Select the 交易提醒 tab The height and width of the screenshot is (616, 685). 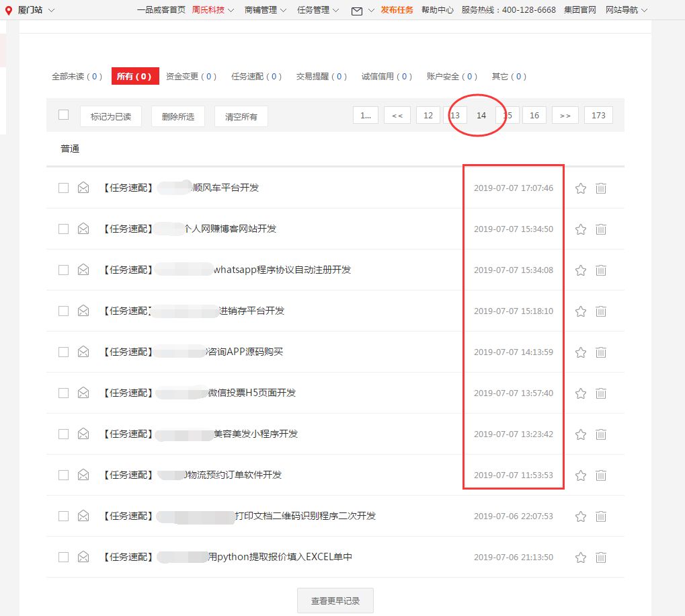[320, 76]
